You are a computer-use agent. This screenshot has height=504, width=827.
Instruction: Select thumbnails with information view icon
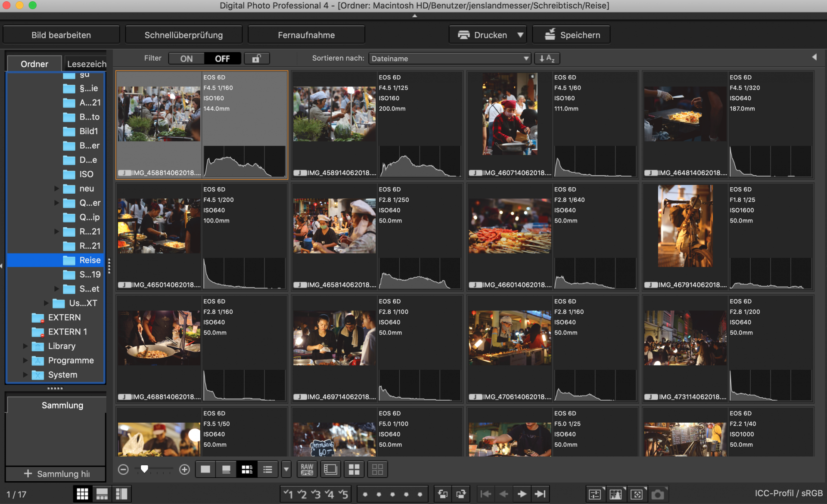point(247,470)
